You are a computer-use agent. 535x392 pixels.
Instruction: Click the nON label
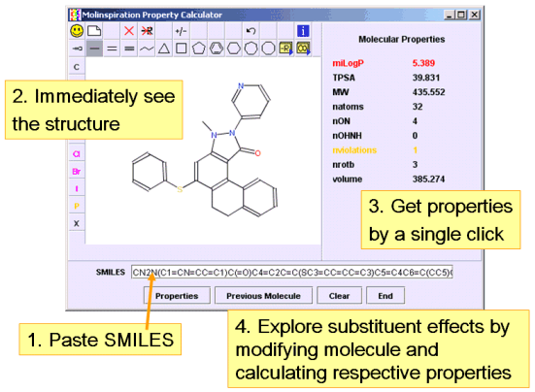click(341, 121)
